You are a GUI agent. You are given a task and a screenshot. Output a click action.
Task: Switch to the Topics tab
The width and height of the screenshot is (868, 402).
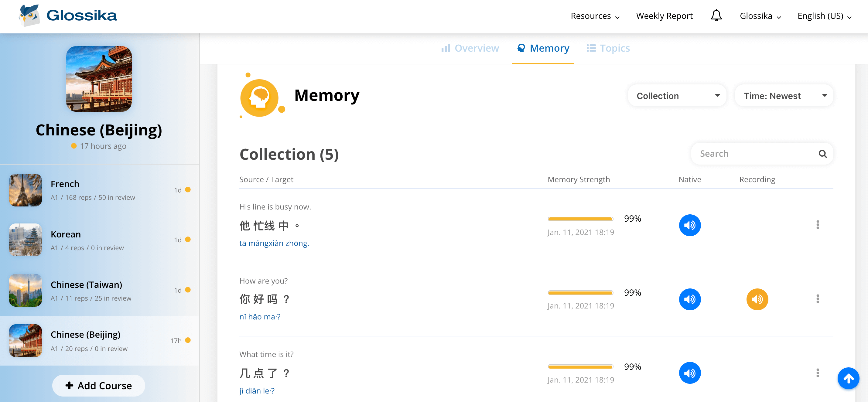pyautogui.click(x=608, y=48)
